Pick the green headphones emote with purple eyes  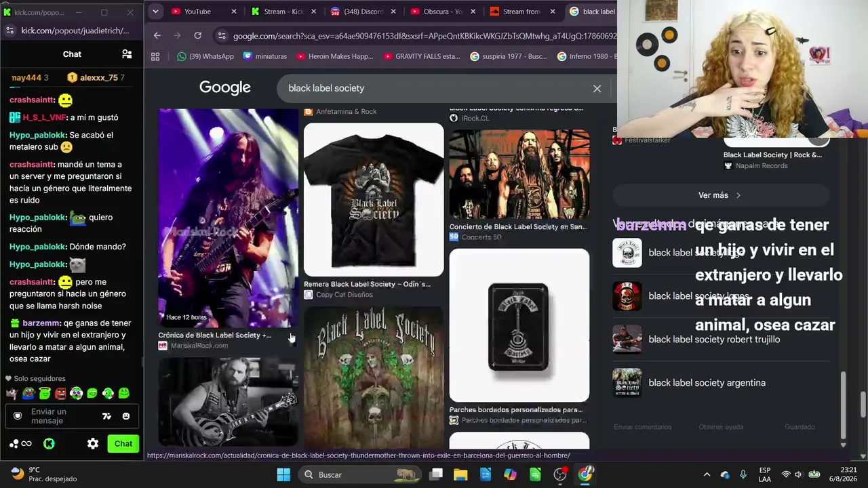[76, 393]
